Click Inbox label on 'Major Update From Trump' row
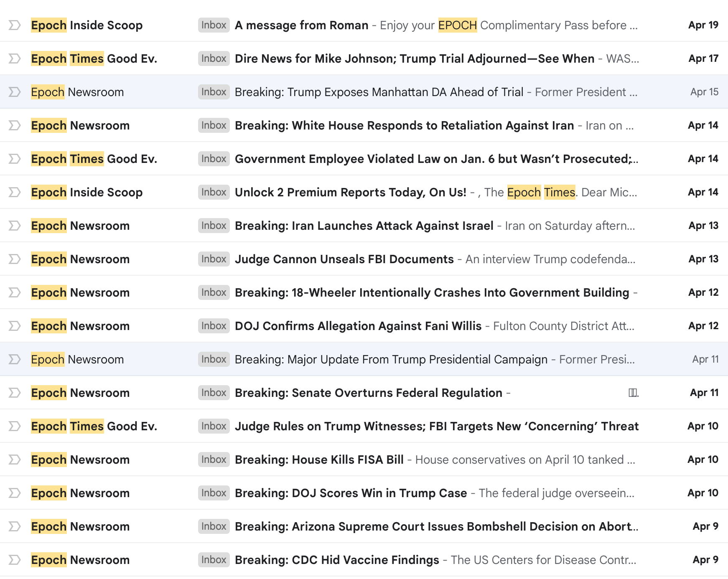728x579 pixels. (214, 359)
